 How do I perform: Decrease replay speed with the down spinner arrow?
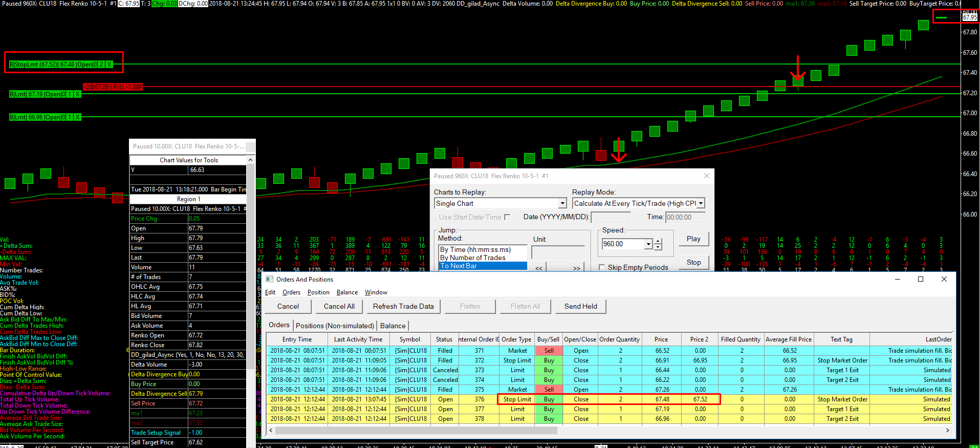[x=658, y=247]
